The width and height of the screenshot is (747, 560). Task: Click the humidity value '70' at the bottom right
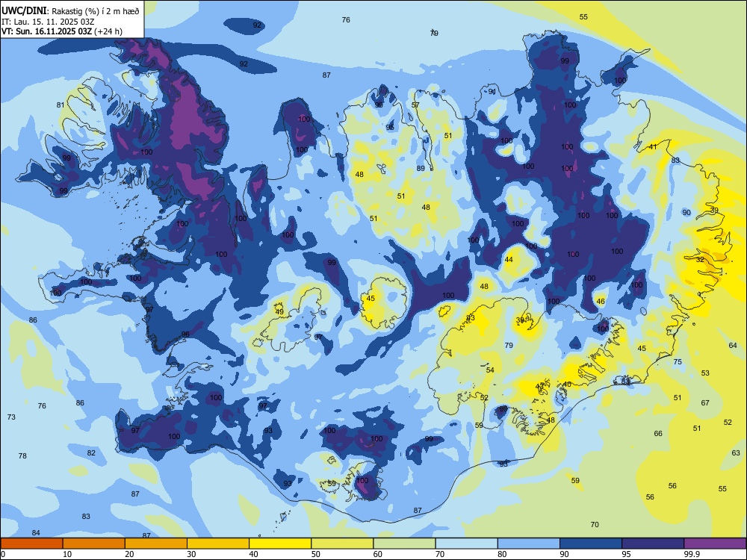point(595,525)
